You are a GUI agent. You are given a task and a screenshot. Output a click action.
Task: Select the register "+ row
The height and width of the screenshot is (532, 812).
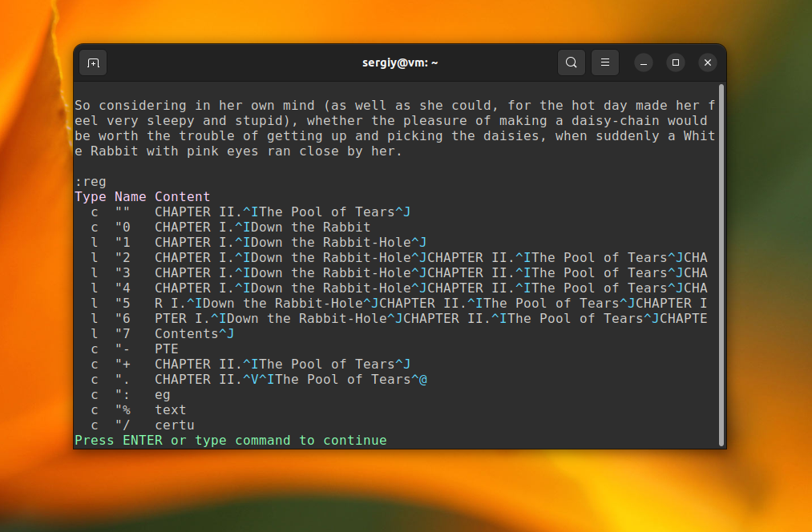pos(251,365)
